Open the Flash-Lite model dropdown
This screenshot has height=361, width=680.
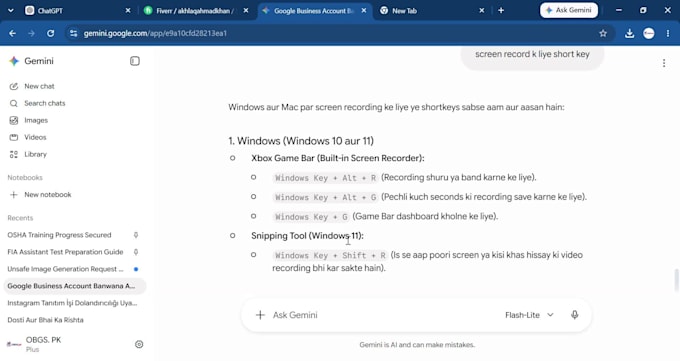529,315
